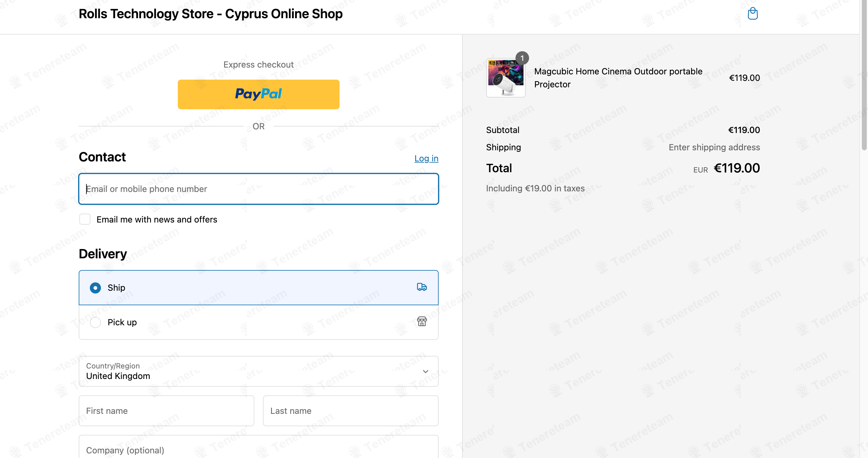Click into the Last name field
The width and height of the screenshot is (868, 458).
(x=350, y=411)
